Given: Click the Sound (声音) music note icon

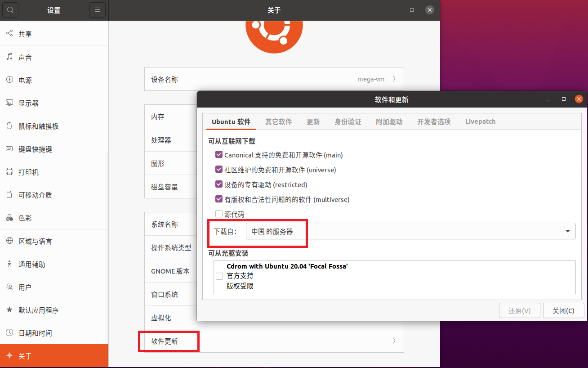Looking at the screenshot, I should pos(9,57).
